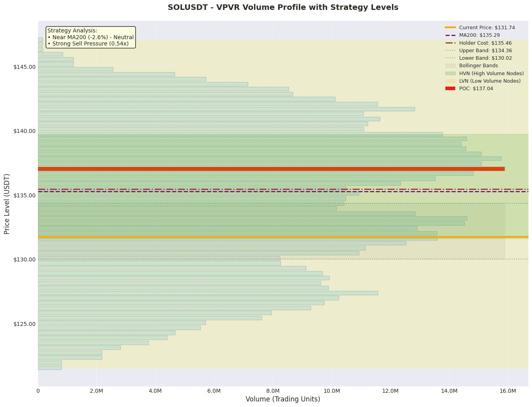The image size is (532, 407).
Task: Click the $140.00 price tick label
Action: tap(25, 131)
